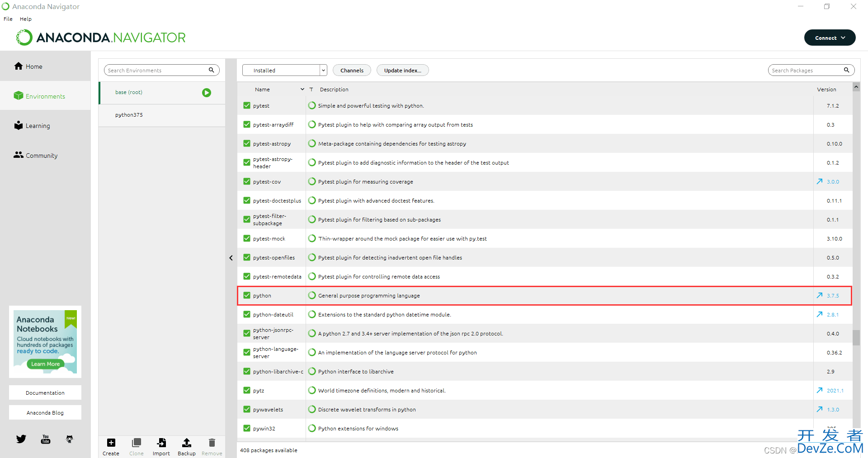Open the GitHub icon link
The height and width of the screenshot is (458, 868).
[70, 439]
